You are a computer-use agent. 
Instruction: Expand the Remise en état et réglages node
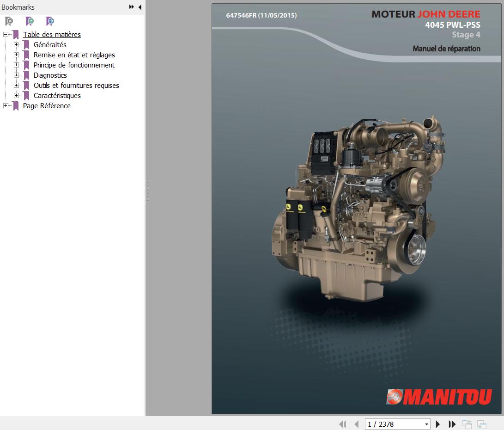(x=16, y=55)
